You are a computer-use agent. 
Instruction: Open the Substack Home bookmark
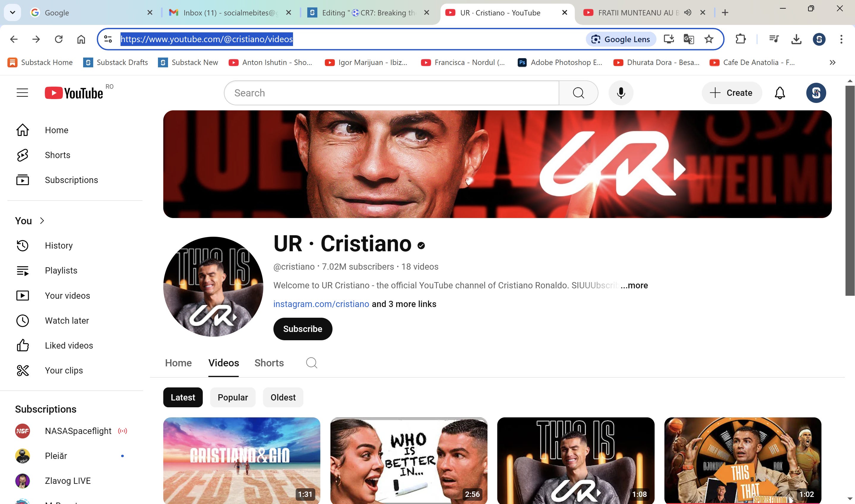click(40, 63)
